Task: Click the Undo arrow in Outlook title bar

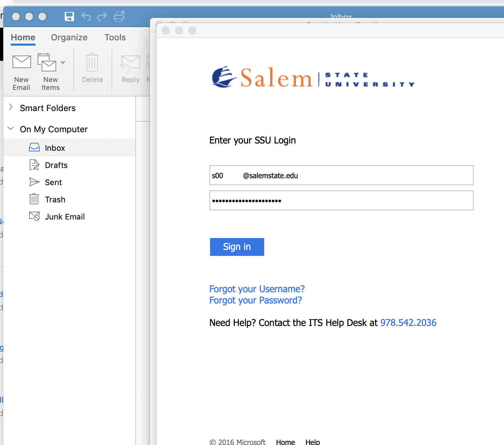Action: [86, 16]
